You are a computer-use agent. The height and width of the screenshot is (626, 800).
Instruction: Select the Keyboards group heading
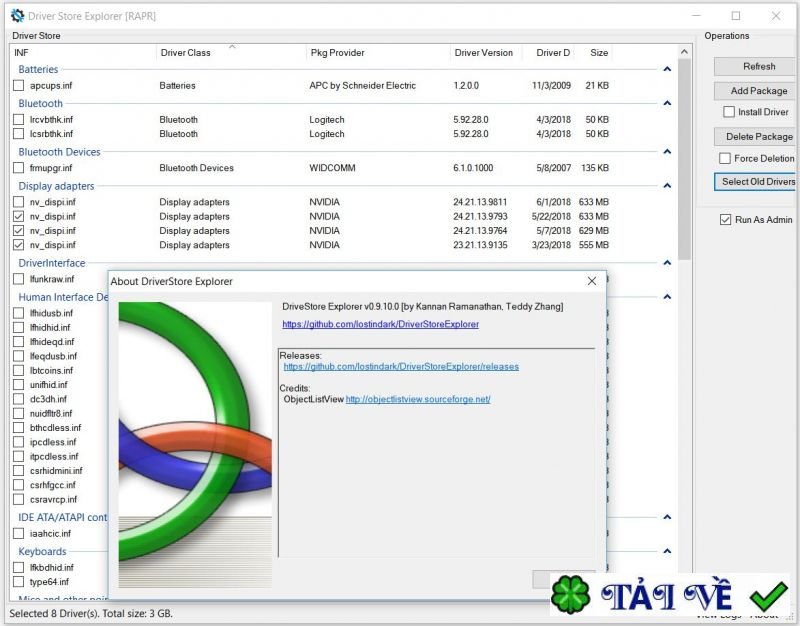point(42,551)
